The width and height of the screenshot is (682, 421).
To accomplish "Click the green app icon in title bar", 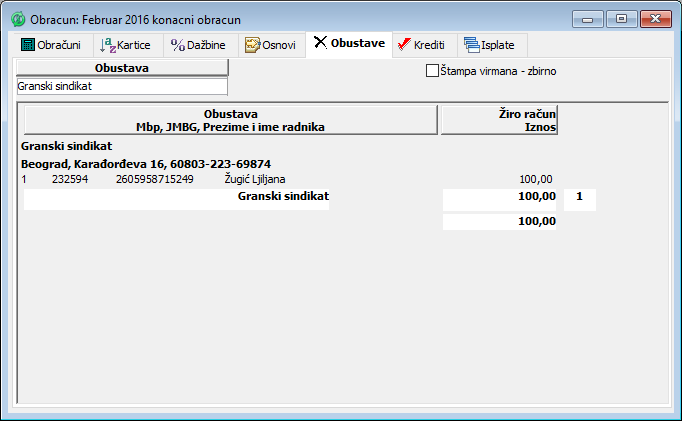I will 18,20.
